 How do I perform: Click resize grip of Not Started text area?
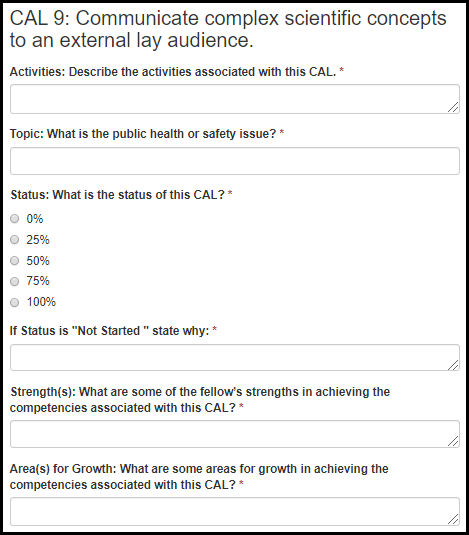[453, 365]
